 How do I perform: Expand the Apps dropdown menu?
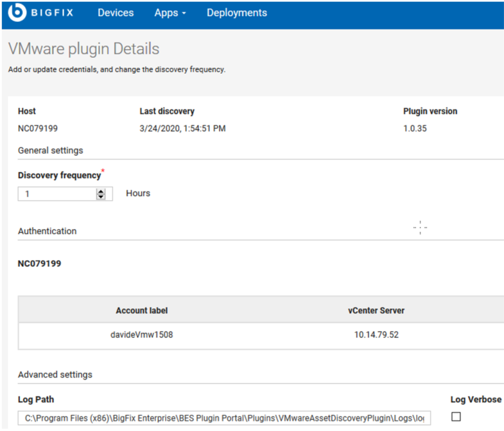coord(170,13)
